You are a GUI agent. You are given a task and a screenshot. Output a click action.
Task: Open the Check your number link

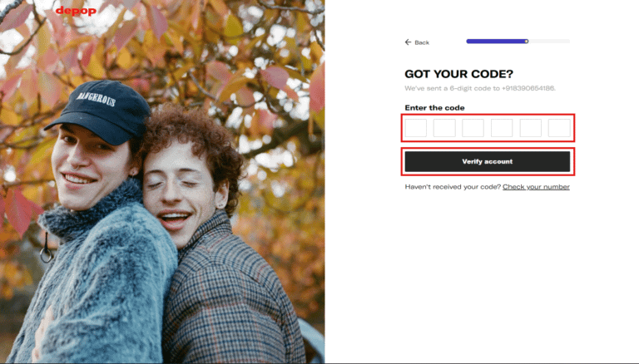coord(536,187)
